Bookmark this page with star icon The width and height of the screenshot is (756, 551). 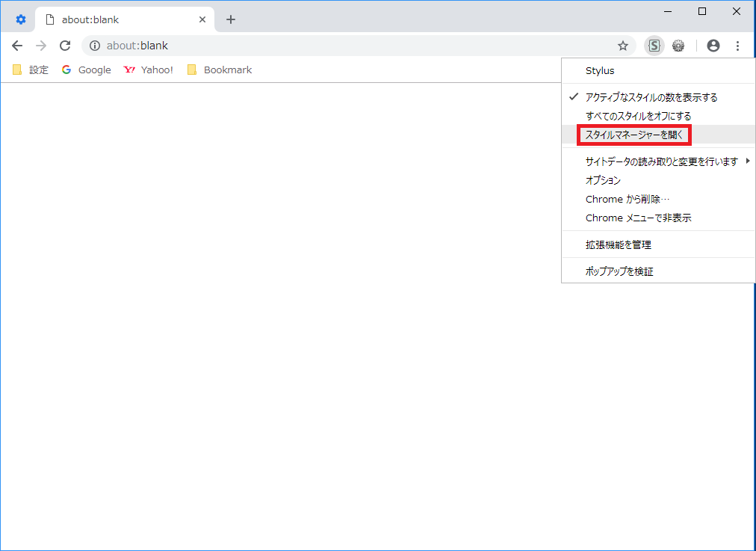tap(623, 46)
